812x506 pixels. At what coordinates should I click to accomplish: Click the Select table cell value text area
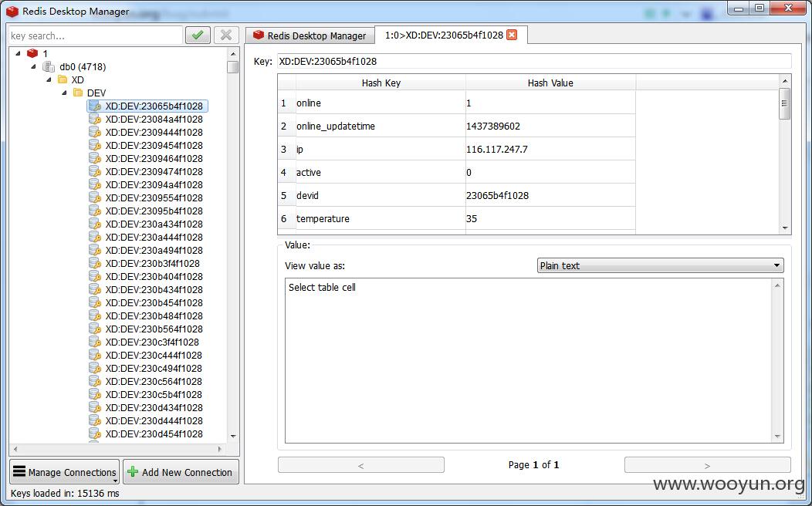coord(529,361)
